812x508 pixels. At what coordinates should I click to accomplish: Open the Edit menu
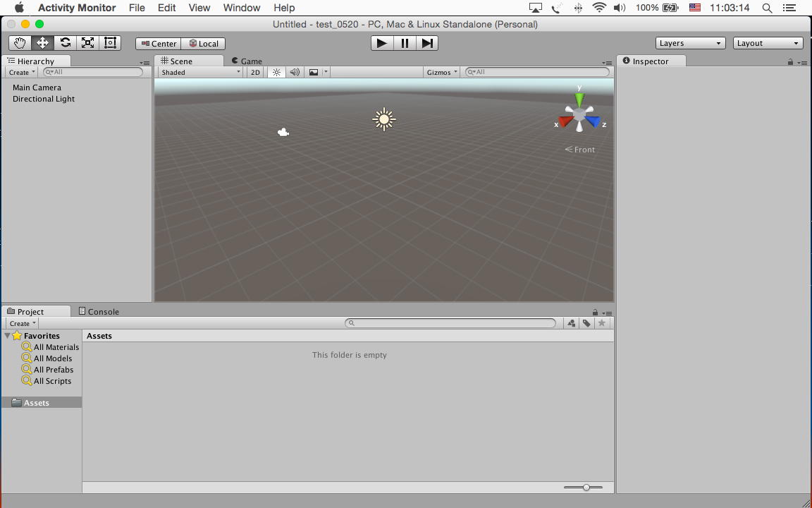pyautogui.click(x=167, y=8)
